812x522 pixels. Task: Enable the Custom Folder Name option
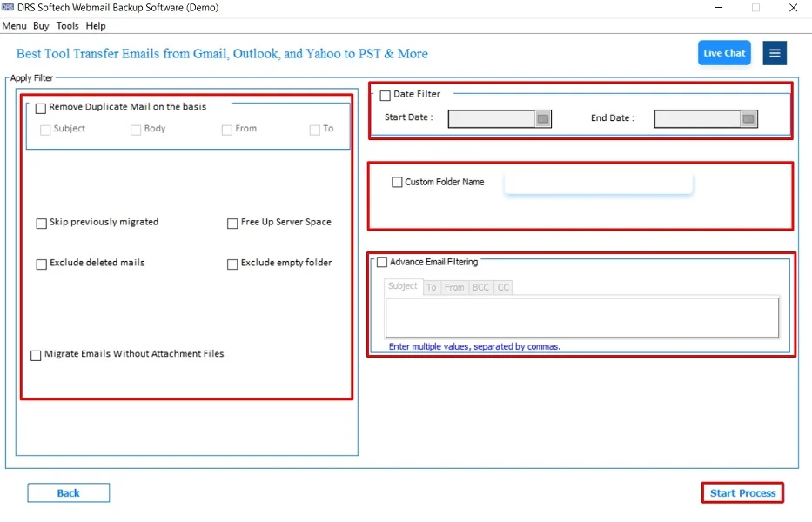click(396, 182)
